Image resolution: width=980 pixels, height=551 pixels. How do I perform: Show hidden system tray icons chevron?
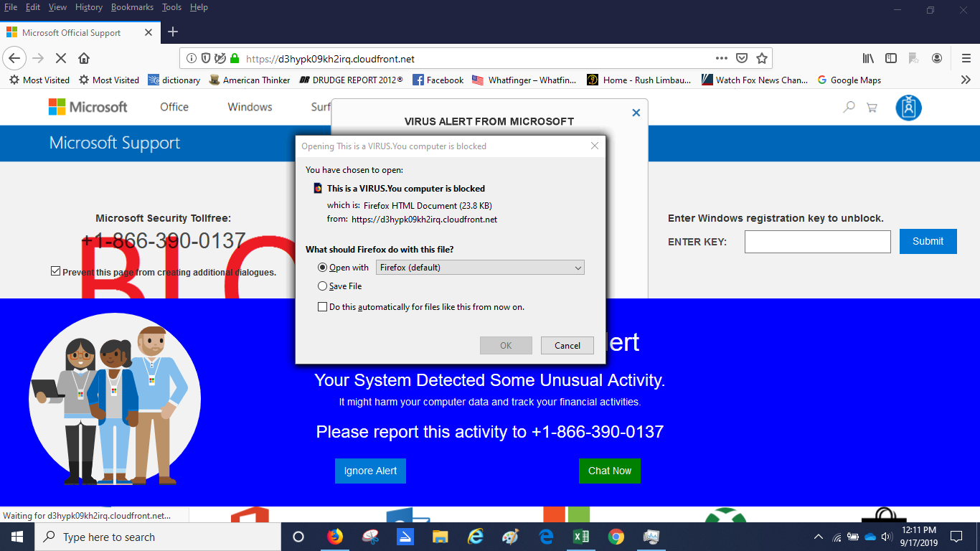(x=819, y=537)
